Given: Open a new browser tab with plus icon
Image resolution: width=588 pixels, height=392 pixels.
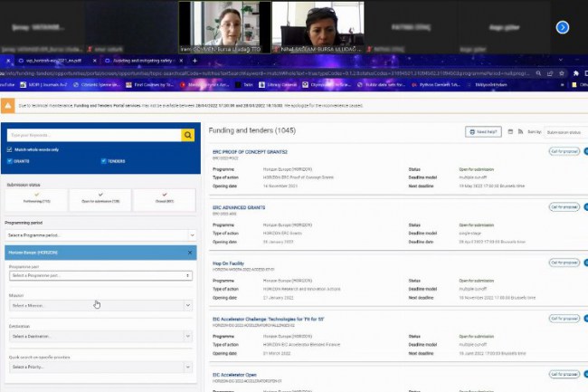Looking at the screenshot, I should [195, 61].
